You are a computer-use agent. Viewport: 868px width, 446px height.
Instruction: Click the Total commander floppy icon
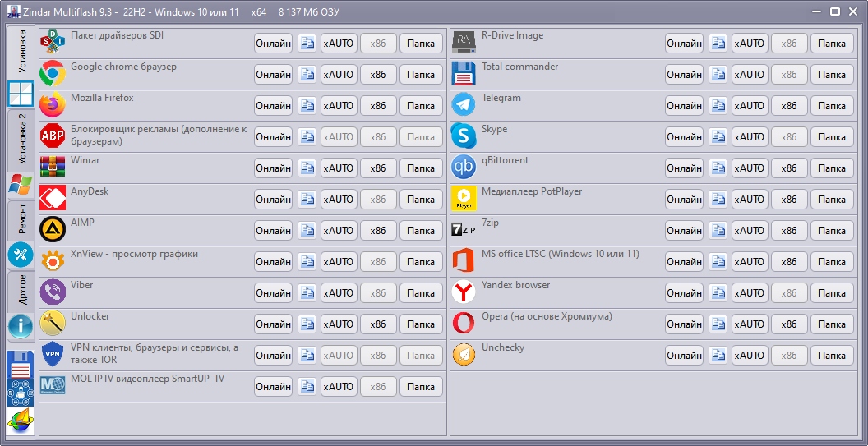tap(464, 74)
